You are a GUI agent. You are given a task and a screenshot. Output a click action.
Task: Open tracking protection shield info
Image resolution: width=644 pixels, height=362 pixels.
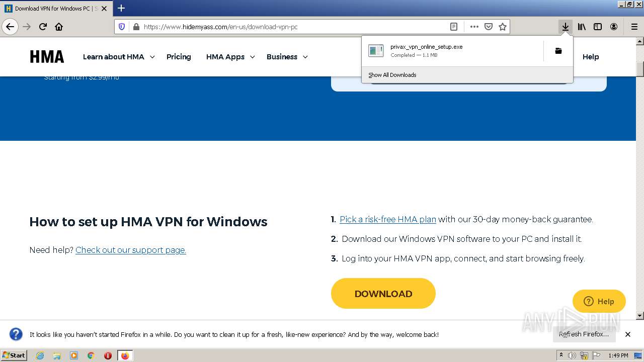pyautogui.click(x=122, y=27)
